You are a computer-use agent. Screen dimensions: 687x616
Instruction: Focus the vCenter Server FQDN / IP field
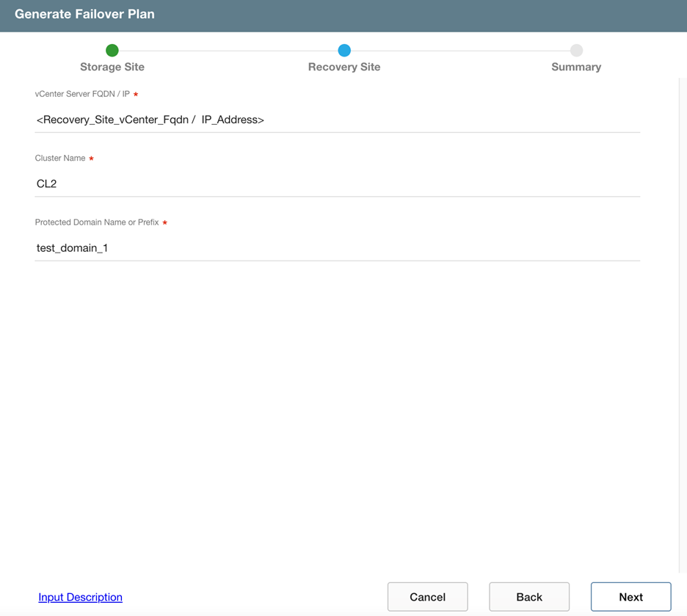click(337, 120)
